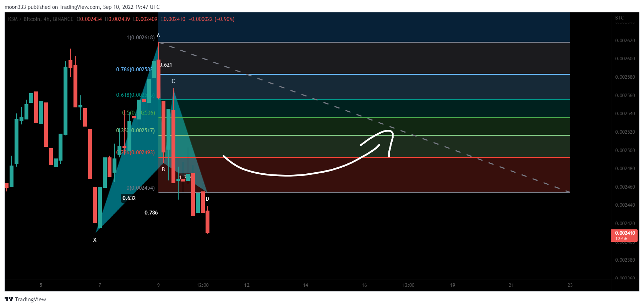Select the 0.382(0.002517) Fibonacci level label

click(135, 130)
